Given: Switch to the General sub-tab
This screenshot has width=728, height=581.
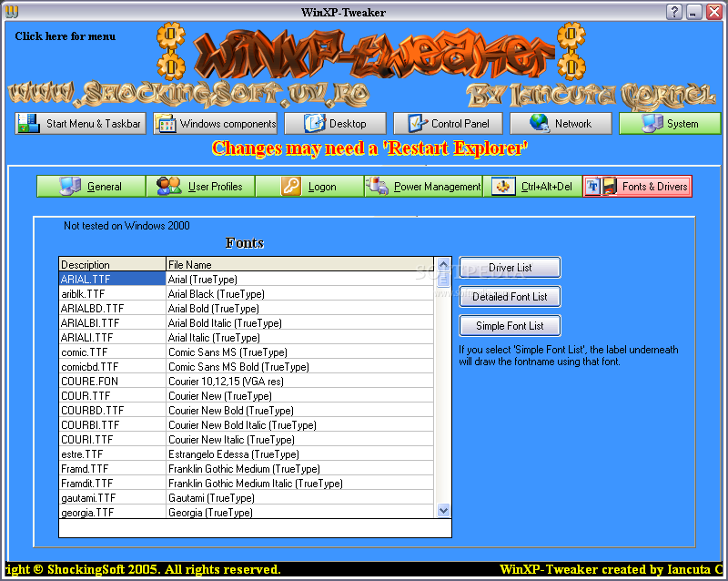Looking at the screenshot, I should point(91,187).
